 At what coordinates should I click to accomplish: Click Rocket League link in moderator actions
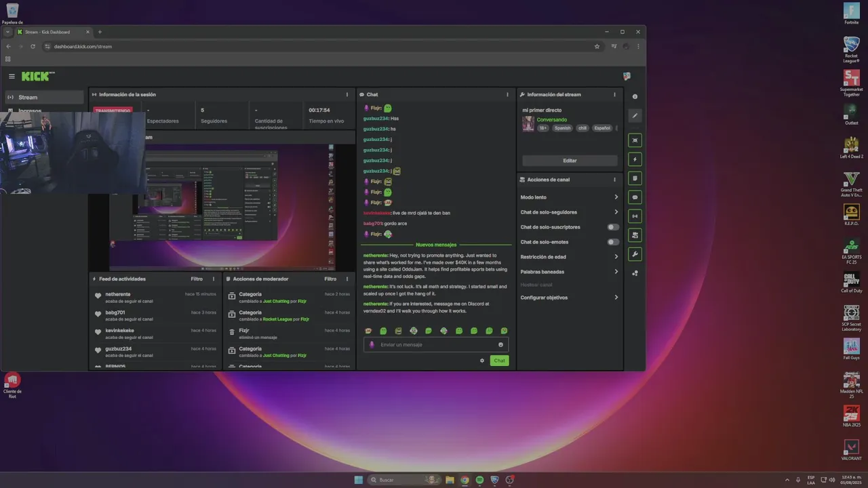coord(277,319)
